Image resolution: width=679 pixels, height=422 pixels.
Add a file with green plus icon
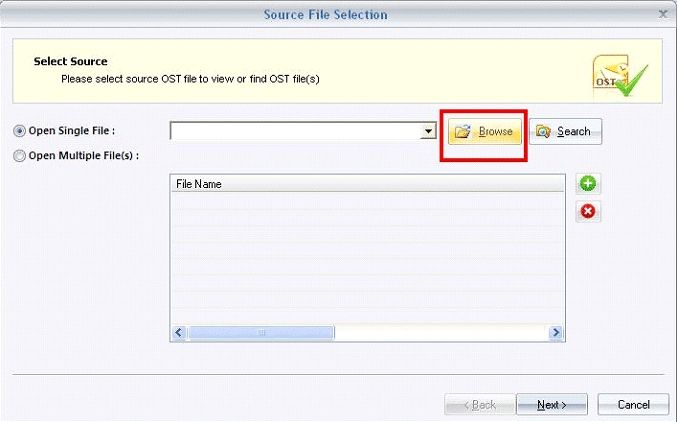(588, 184)
